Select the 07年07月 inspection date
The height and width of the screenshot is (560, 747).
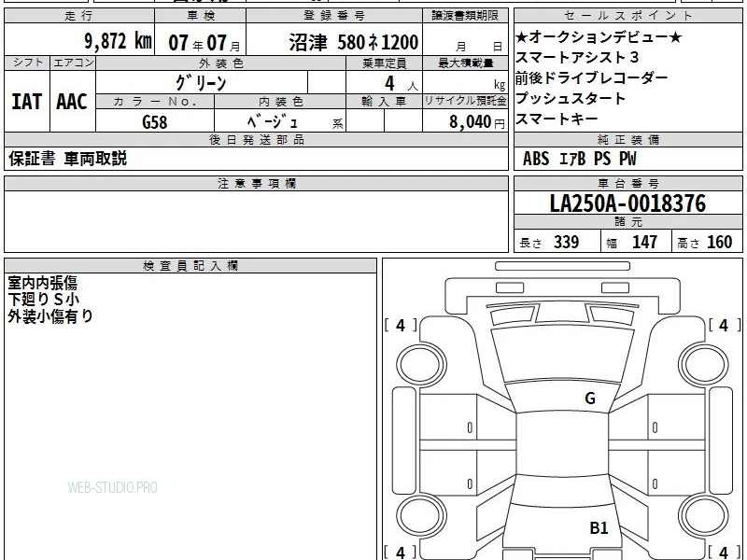[204, 43]
